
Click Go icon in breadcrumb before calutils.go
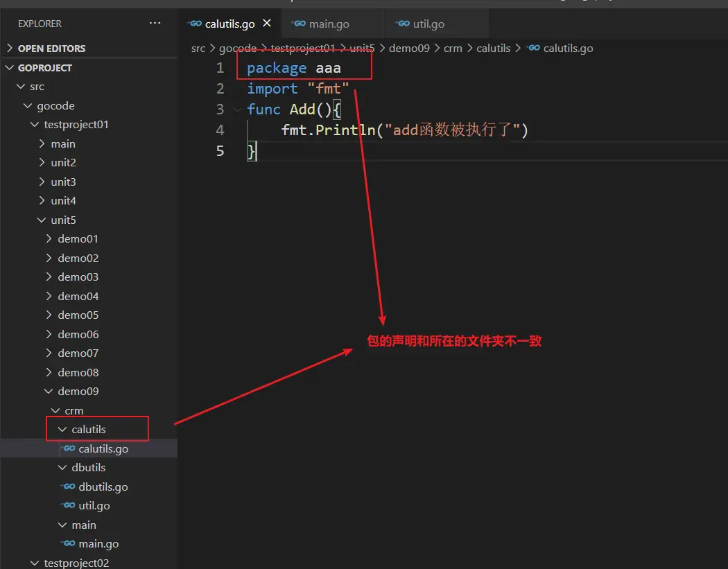tap(533, 49)
